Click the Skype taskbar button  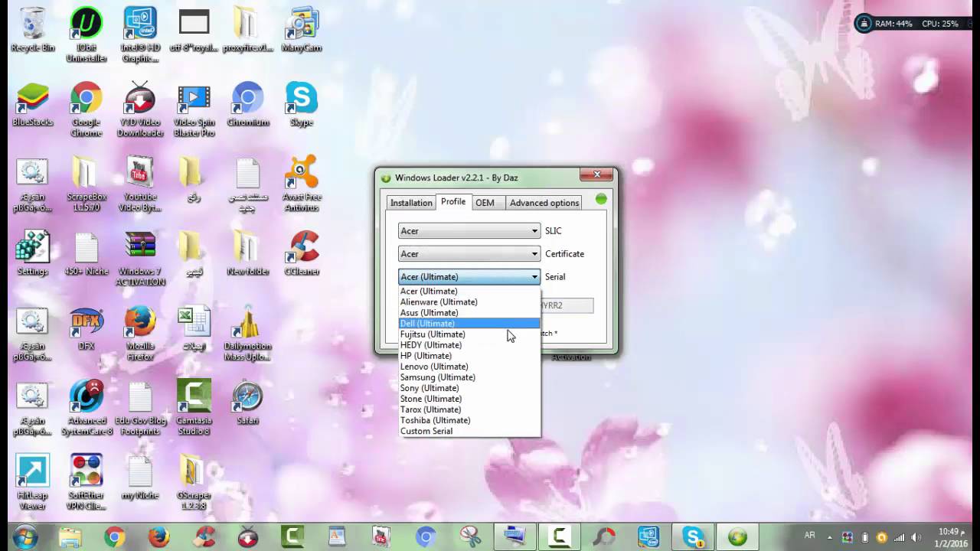tap(694, 537)
